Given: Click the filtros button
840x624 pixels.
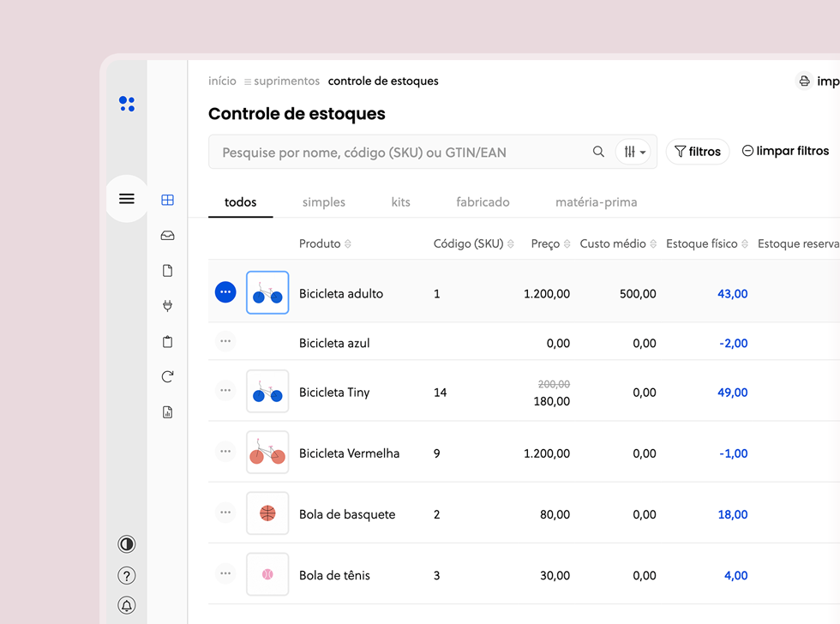Looking at the screenshot, I should pyautogui.click(x=697, y=152).
